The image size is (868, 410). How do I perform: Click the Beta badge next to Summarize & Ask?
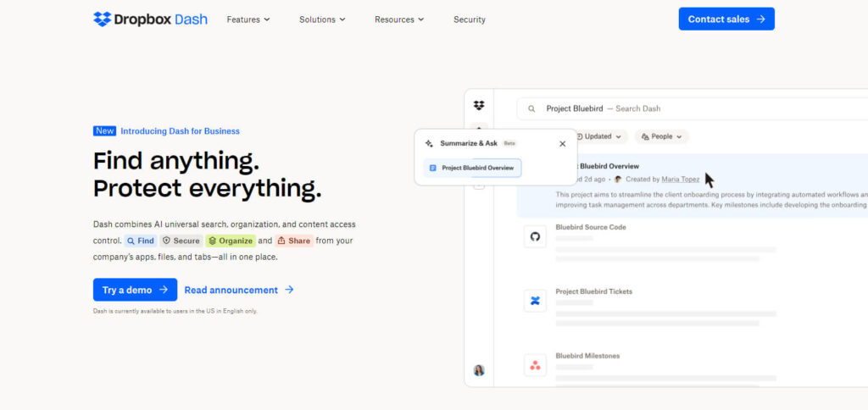click(509, 143)
